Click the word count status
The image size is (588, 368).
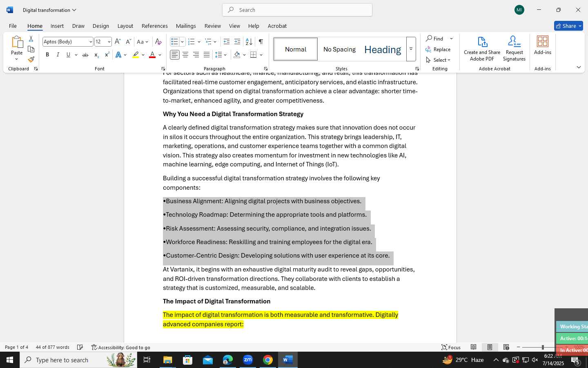tap(53, 347)
